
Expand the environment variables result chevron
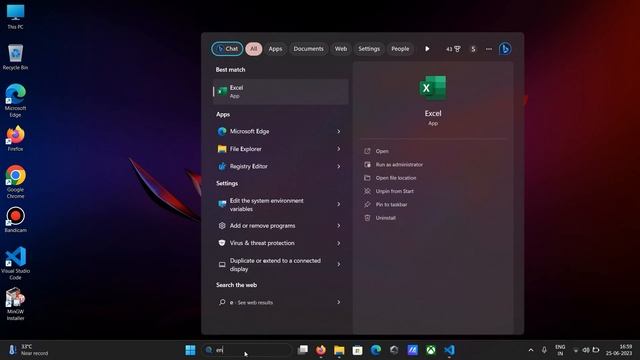(338, 204)
